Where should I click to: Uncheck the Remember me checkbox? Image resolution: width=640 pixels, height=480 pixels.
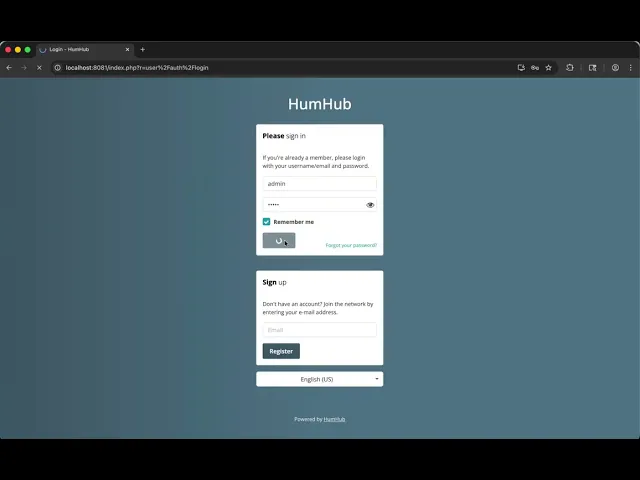(x=267, y=222)
